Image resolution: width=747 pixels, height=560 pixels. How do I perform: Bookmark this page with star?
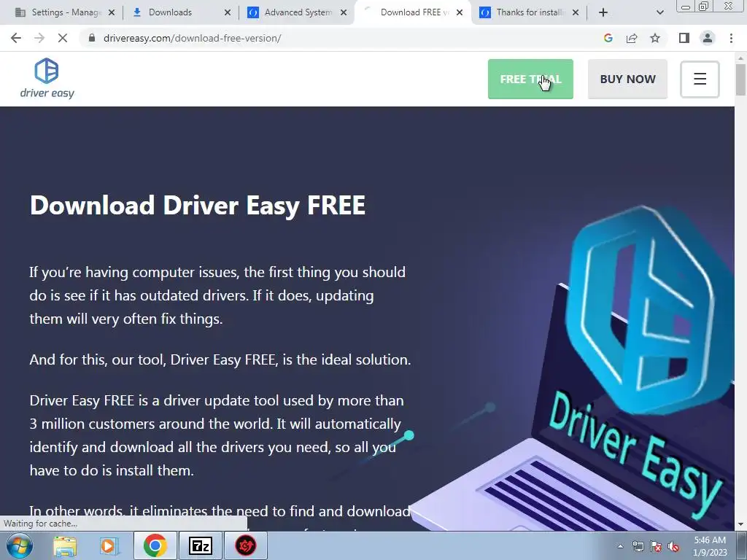[655, 38]
